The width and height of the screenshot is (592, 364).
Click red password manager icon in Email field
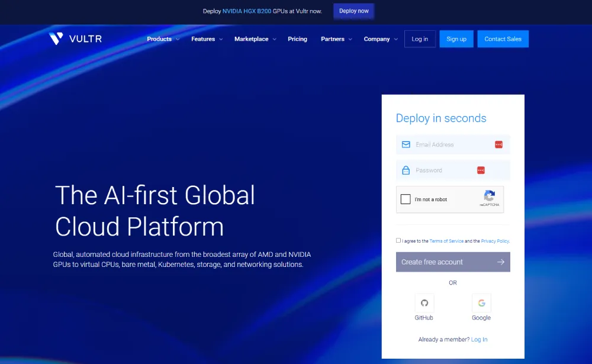(x=498, y=144)
